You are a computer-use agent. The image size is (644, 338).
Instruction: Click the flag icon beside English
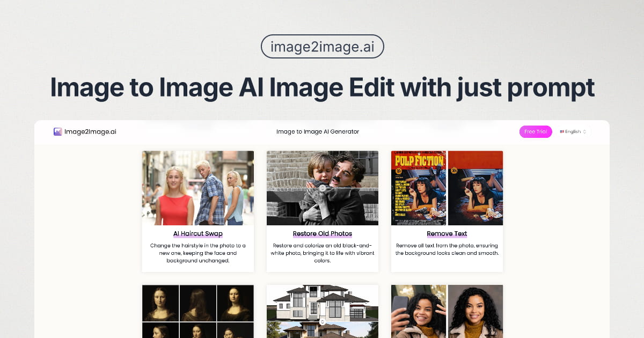pyautogui.click(x=561, y=131)
